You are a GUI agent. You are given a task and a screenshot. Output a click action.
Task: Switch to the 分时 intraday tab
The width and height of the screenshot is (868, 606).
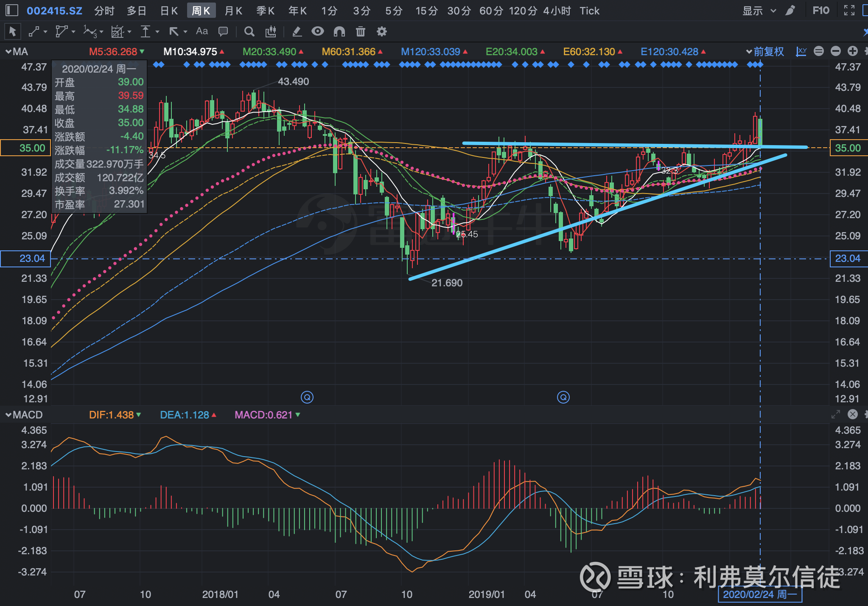coord(104,11)
